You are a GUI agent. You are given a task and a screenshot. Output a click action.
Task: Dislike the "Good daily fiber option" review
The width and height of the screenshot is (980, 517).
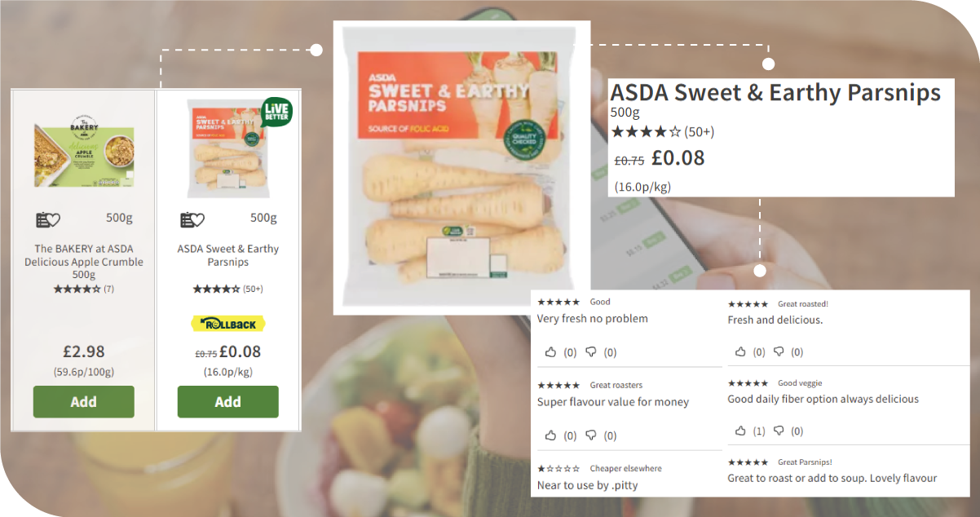point(779,431)
